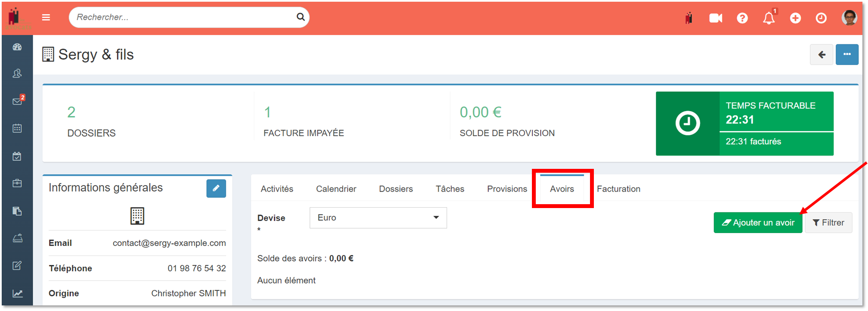Switch to the Facturation tab
The width and height of the screenshot is (868, 311).
pyautogui.click(x=618, y=189)
